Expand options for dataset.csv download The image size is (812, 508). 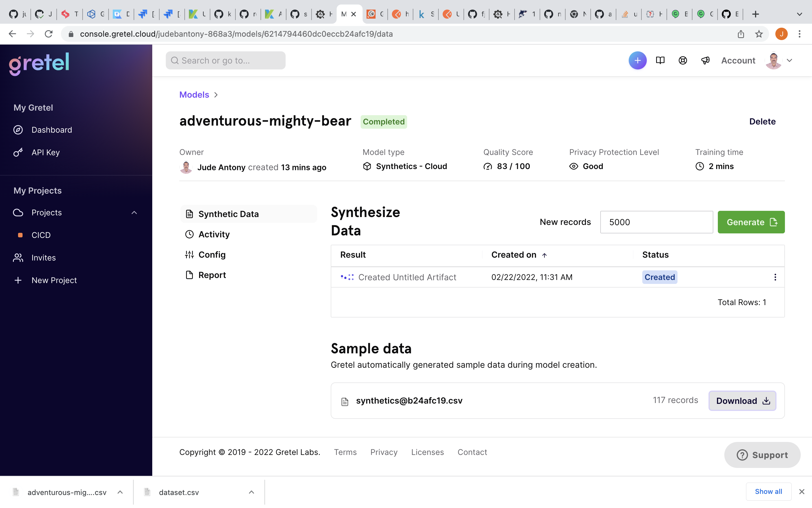tap(251, 492)
